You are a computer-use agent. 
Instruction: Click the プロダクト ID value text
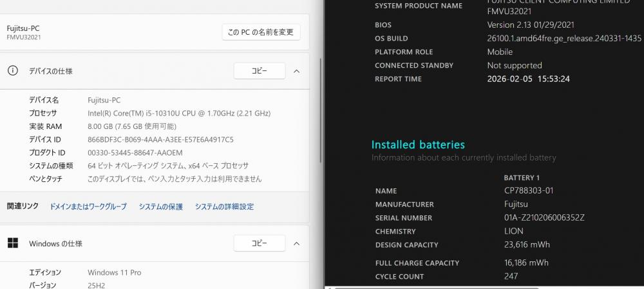pyautogui.click(x=135, y=152)
